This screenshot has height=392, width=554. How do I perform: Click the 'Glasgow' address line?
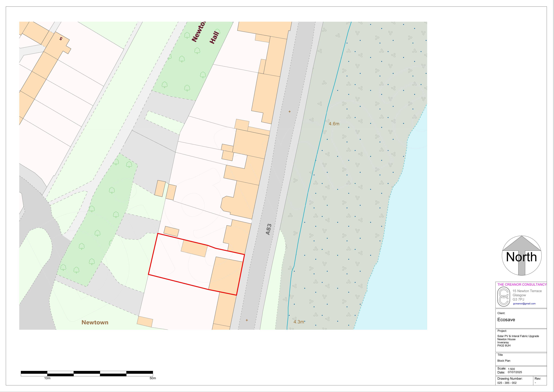click(x=519, y=295)
